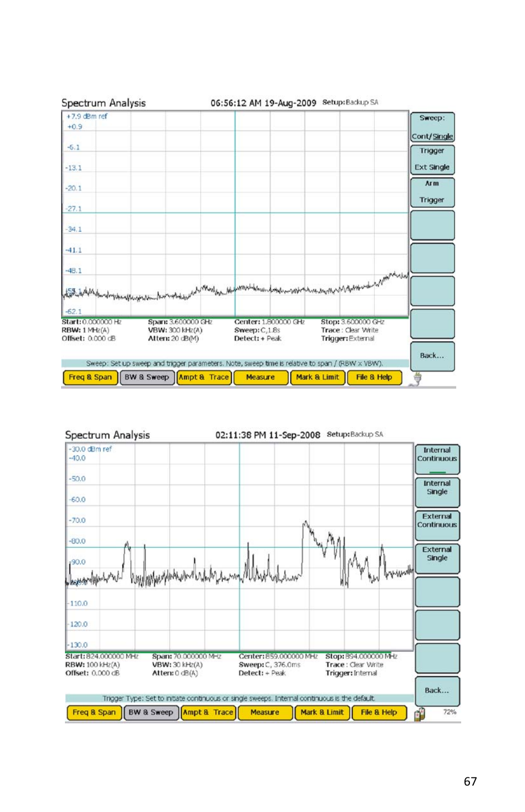The height and width of the screenshot is (812, 525).
Task: Click Setup: Backup SA label in top screen
Action: click(x=350, y=102)
